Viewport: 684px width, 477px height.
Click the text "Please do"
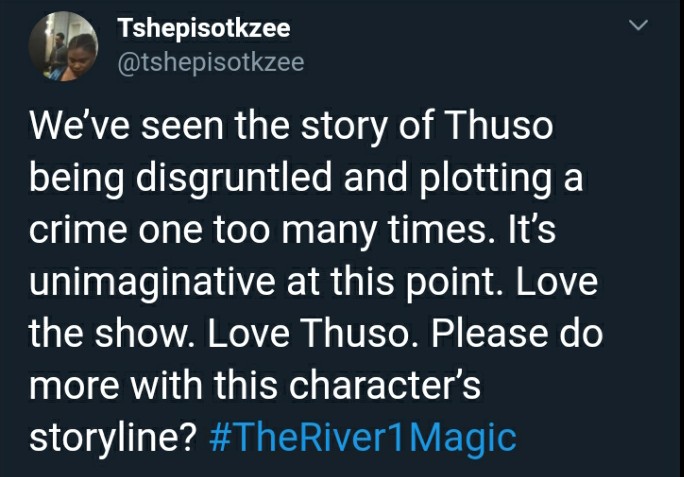517,334
